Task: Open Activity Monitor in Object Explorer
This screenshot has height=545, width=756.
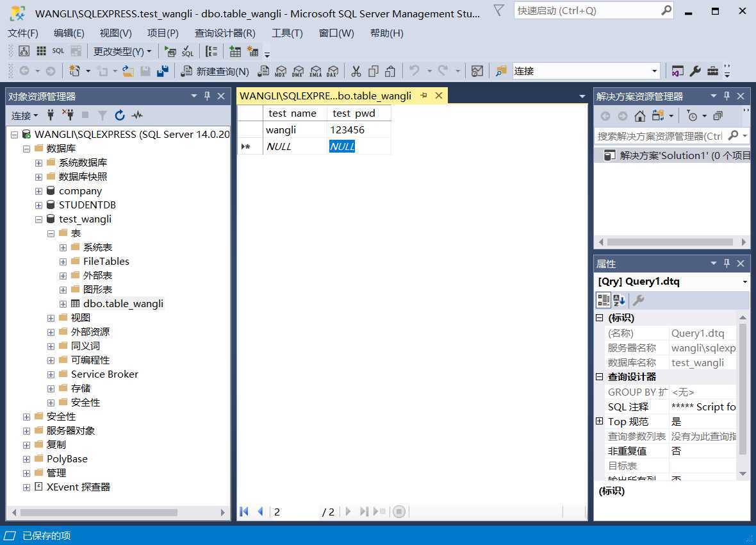Action: (137, 115)
